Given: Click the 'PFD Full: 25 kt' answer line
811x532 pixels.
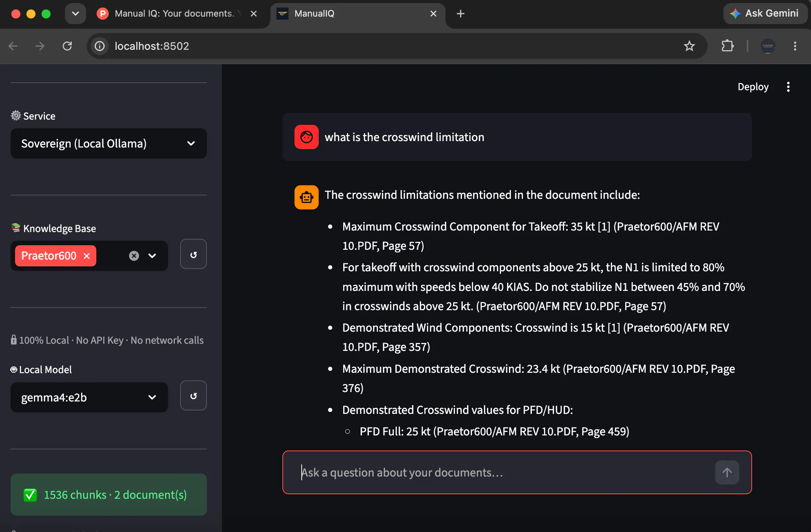Looking at the screenshot, I should pos(494,431).
